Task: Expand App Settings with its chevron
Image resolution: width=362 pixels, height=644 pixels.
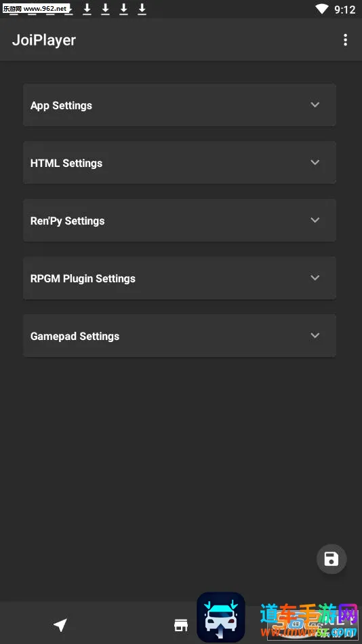Action: 315,105
